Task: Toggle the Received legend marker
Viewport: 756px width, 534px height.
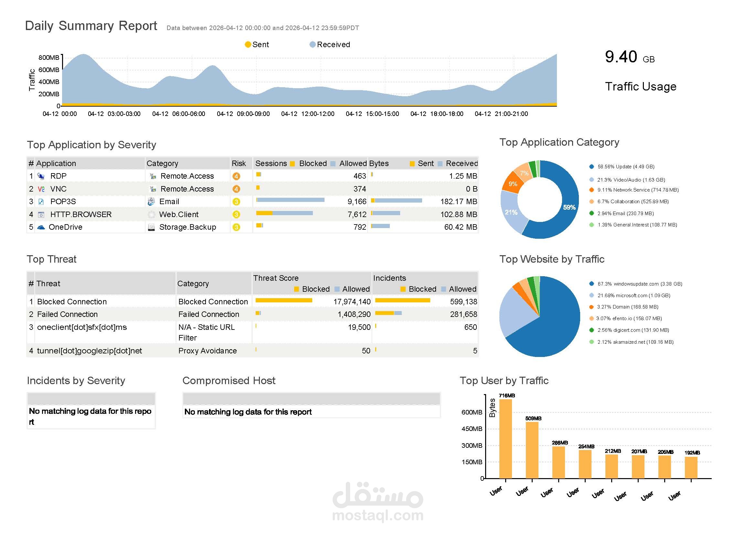Action: [313, 44]
